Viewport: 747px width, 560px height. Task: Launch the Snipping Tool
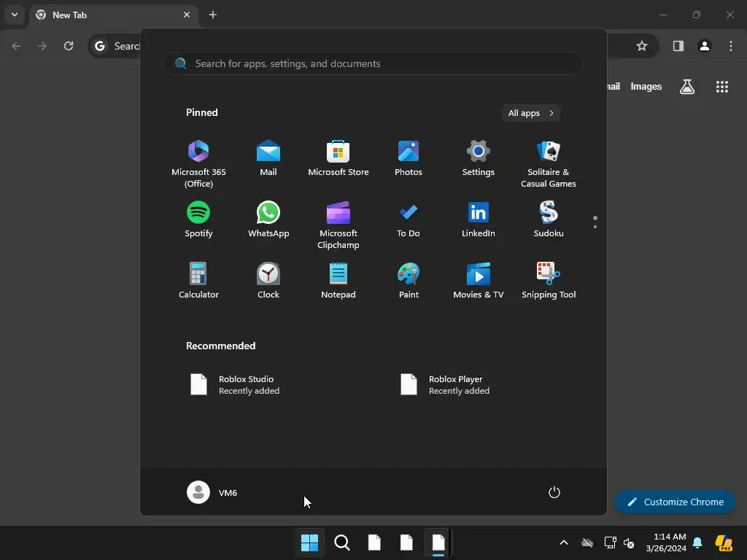[549, 281]
